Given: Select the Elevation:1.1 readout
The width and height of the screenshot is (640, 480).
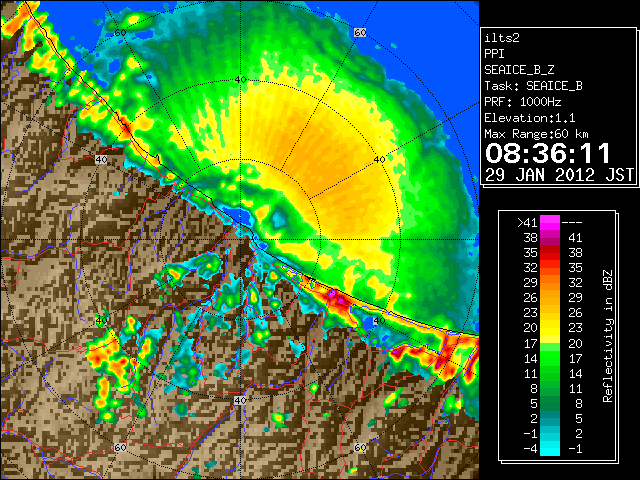Looking at the screenshot, I should click(x=529, y=118).
